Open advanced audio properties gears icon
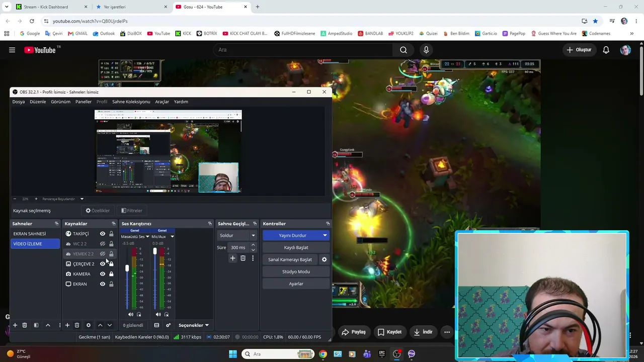This screenshot has height=362, width=644. coord(169,325)
